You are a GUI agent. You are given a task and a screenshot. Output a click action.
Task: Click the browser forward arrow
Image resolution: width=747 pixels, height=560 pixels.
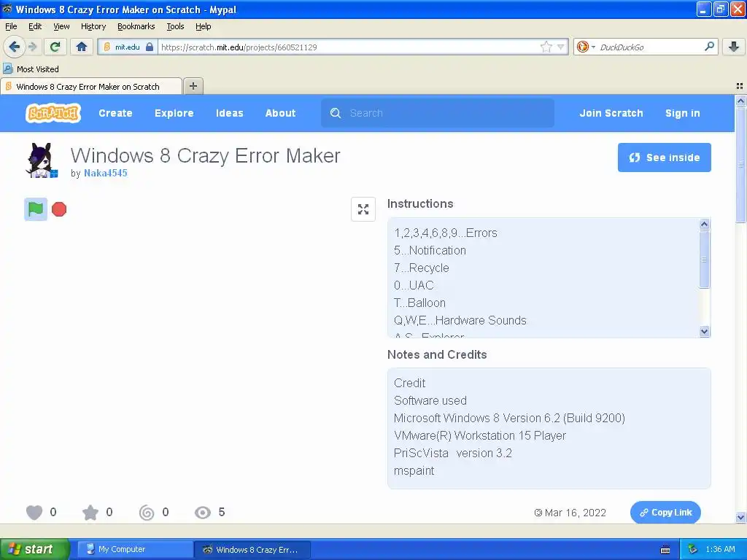(32, 47)
